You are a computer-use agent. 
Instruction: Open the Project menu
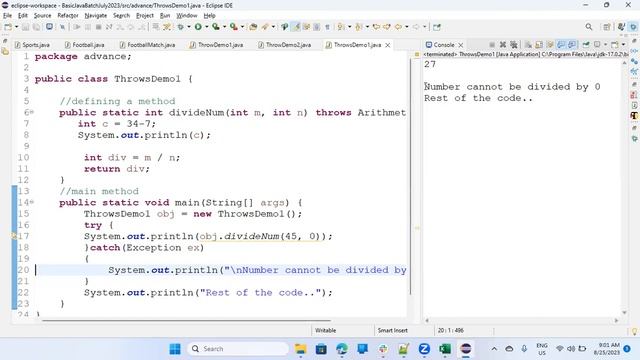pyautogui.click(x=144, y=16)
